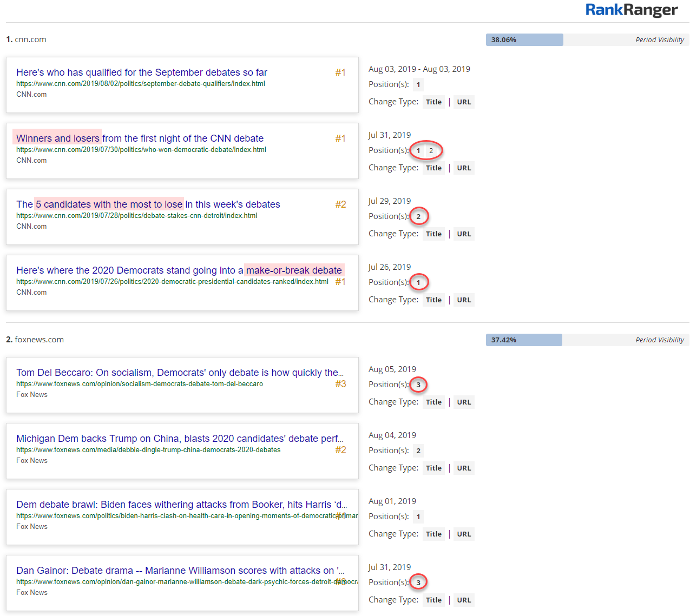The height and width of the screenshot is (616, 690).
Task: Open 'The 5 candidates with the most to lose' headline
Action: click(x=148, y=204)
